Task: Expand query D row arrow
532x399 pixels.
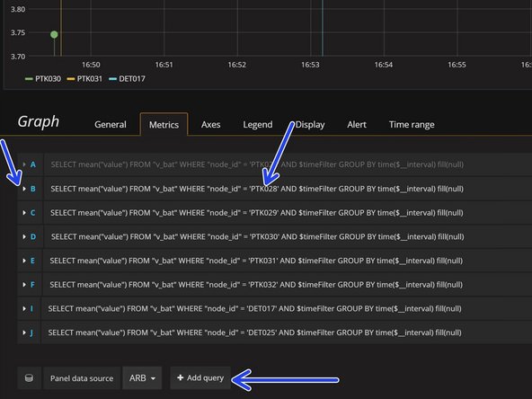Action: click(x=24, y=237)
